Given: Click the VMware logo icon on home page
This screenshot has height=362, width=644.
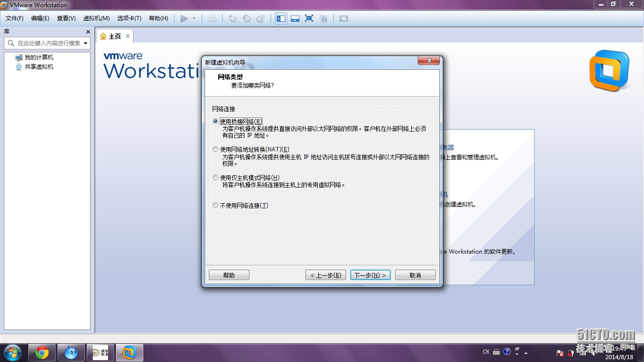Looking at the screenshot, I should click(609, 71).
